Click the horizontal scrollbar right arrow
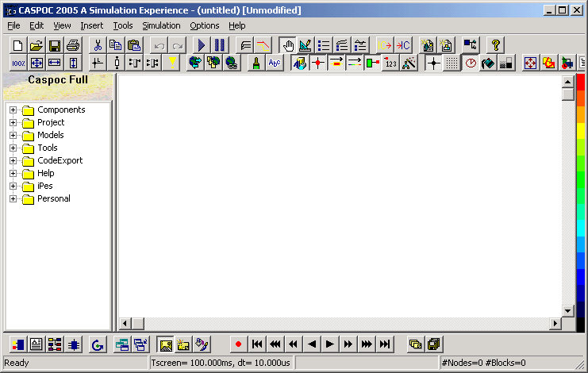The height and width of the screenshot is (373, 588). (555, 324)
